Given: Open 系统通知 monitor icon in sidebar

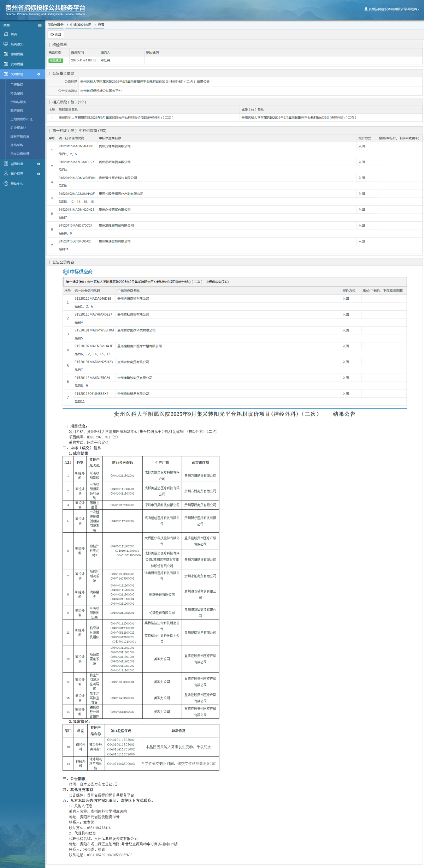Looking at the screenshot, I should pos(6,44).
